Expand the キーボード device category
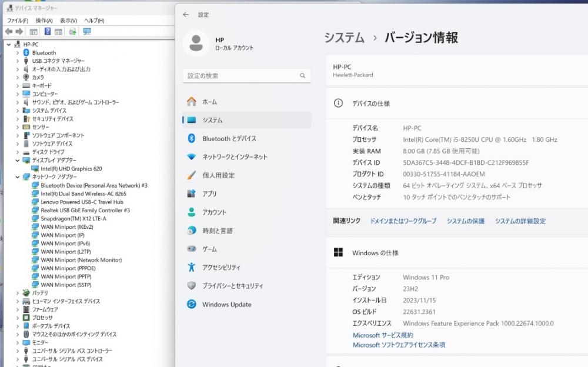 [17, 85]
